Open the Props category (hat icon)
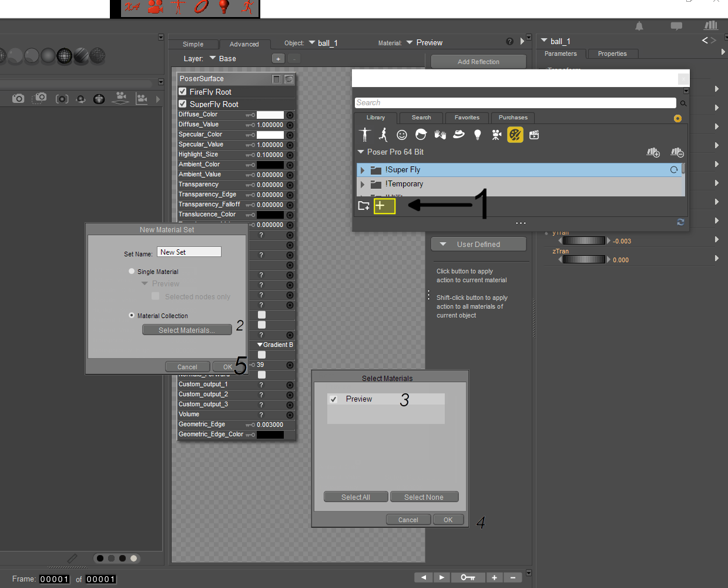Screen dimensions: 728x588 (x=459, y=135)
